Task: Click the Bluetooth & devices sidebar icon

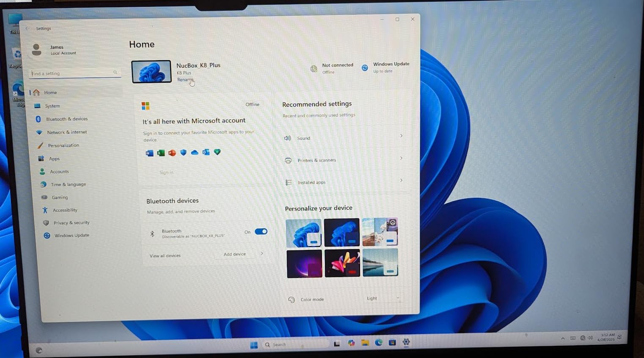Action: [38, 119]
